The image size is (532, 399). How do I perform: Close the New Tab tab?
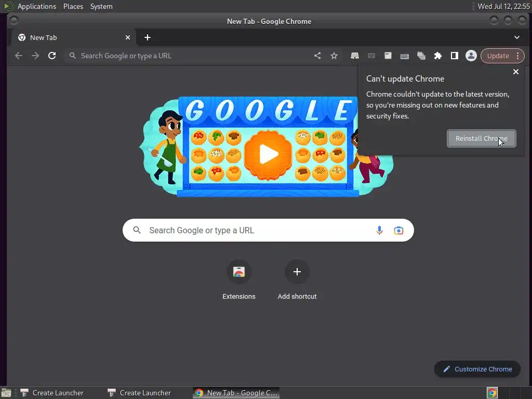pyautogui.click(x=128, y=37)
